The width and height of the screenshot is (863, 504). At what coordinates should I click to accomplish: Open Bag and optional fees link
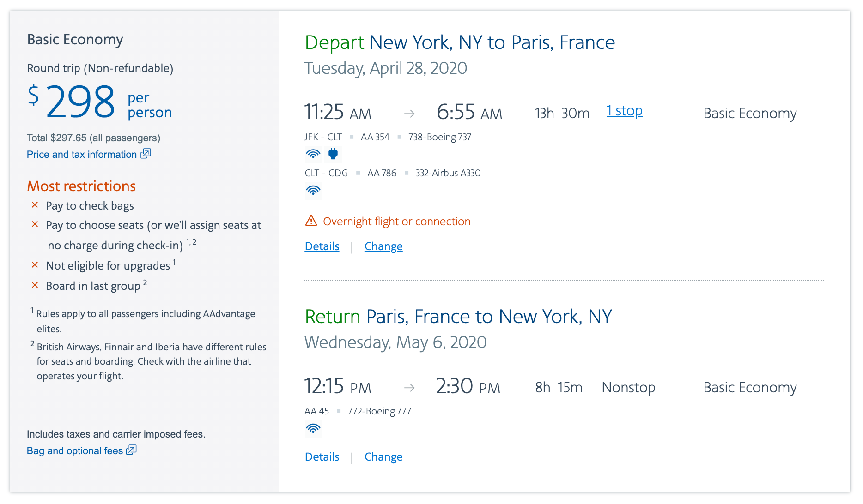75,451
